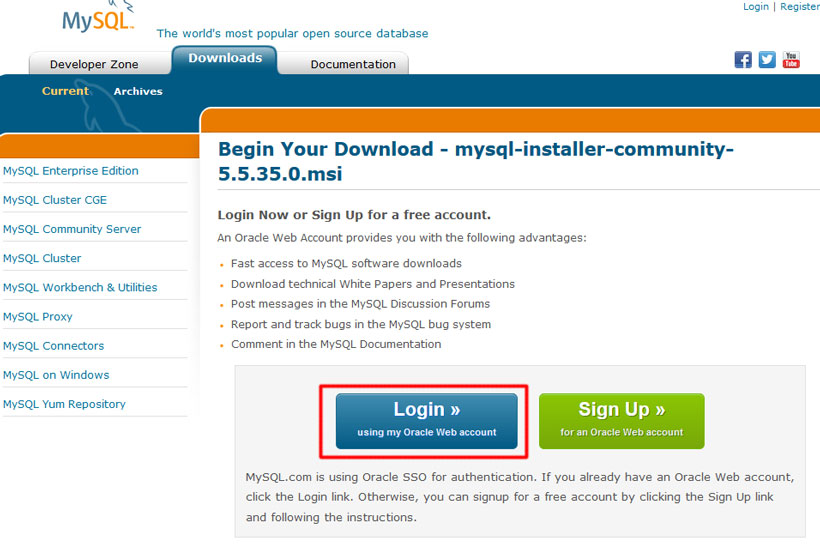Click 'Fast access to MySQL software downloads'
This screenshot has height=544, width=820.
pyautogui.click(x=346, y=263)
